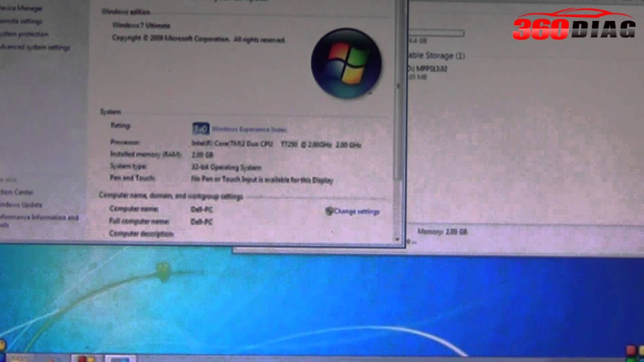Open Device Manager from the left pane
644x362 pixels.
click(20, 9)
